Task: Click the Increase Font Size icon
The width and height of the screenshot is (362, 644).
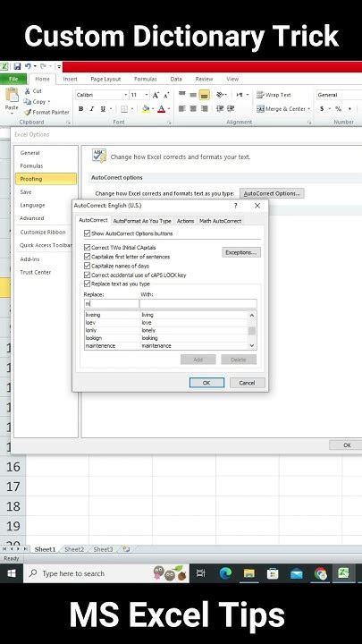Action: point(156,95)
